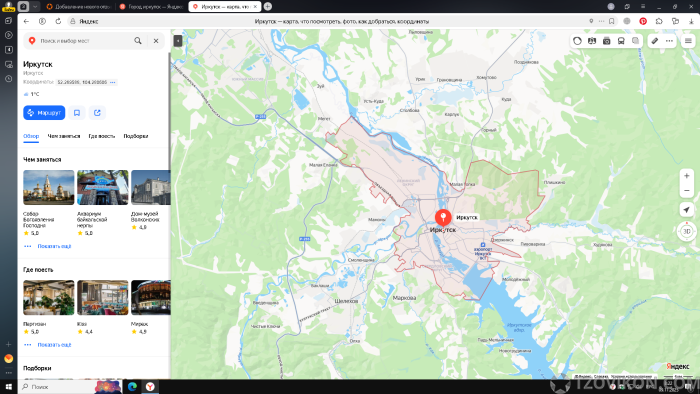The width and height of the screenshot is (700, 394).
Task: Click the Маршрут route button
Action: click(44, 113)
